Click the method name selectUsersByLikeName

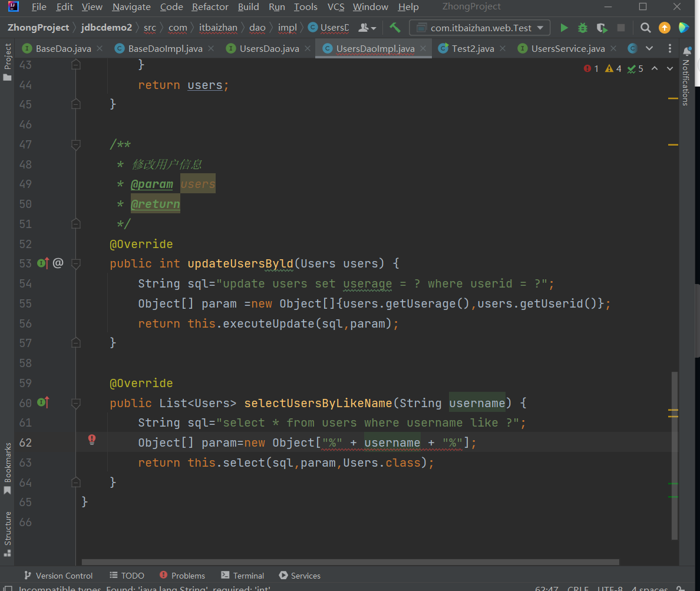coord(318,403)
